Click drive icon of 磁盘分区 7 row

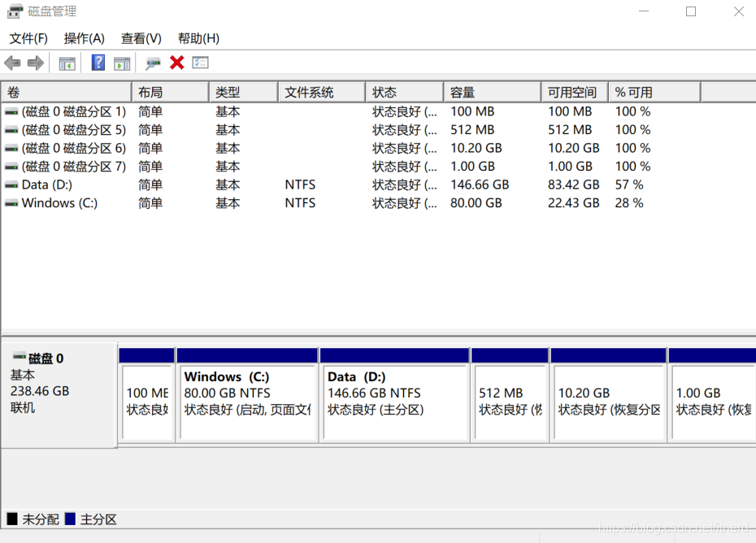pyautogui.click(x=11, y=167)
